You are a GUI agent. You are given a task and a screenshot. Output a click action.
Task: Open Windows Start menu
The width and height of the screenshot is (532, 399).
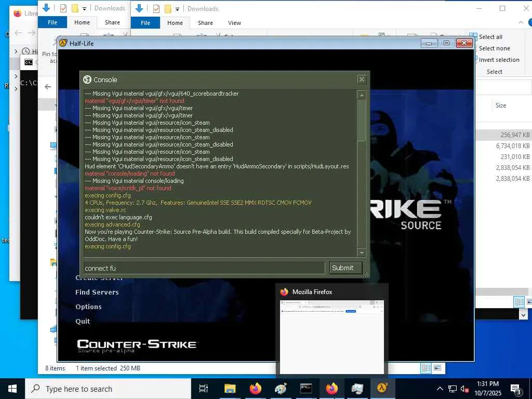tap(12, 389)
